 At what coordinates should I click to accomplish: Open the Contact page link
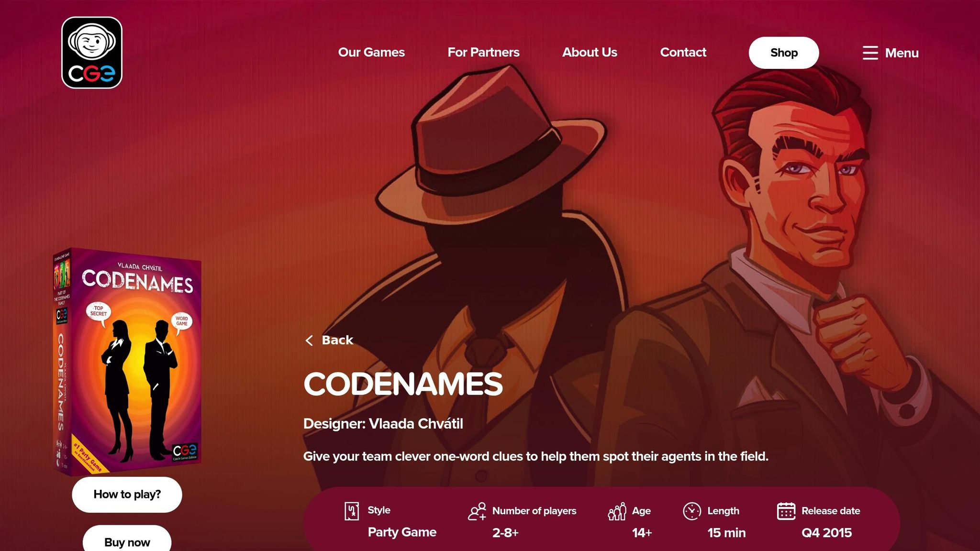[x=683, y=52]
